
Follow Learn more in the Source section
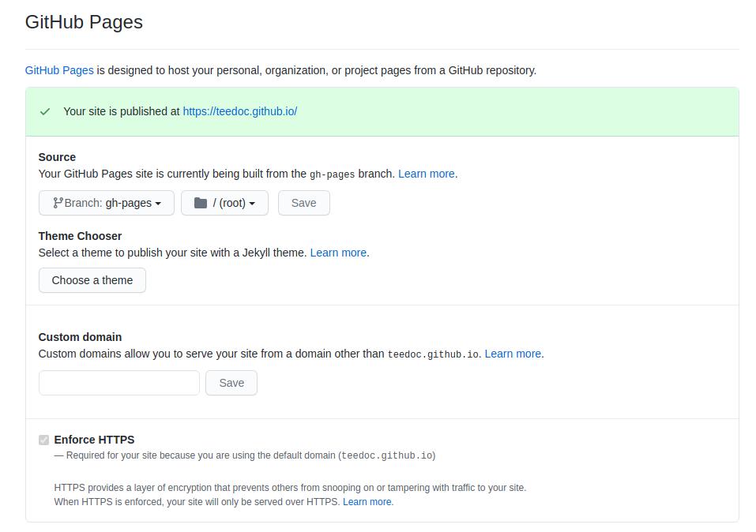pos(426,174)
